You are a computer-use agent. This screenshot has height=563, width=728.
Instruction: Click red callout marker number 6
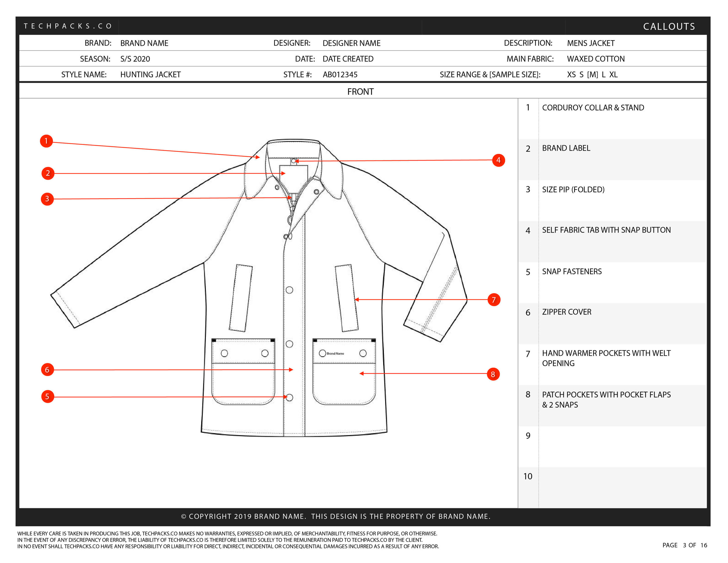47,370
